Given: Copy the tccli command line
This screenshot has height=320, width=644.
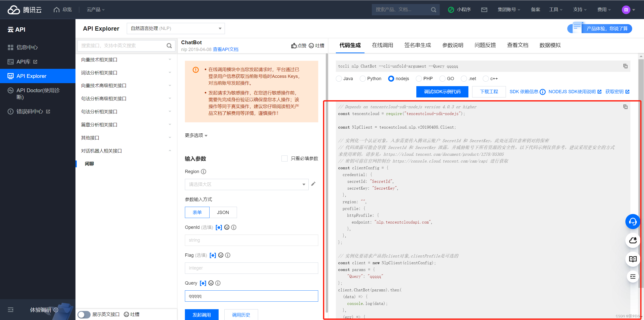Looking at the screenshot, I should 625,66.
